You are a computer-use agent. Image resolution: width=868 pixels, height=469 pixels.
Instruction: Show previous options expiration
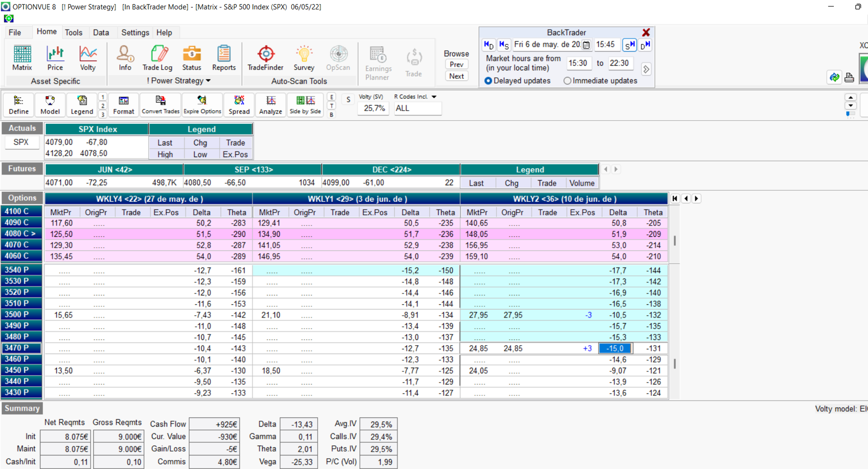pyautogui.click(x=686, y=198)
